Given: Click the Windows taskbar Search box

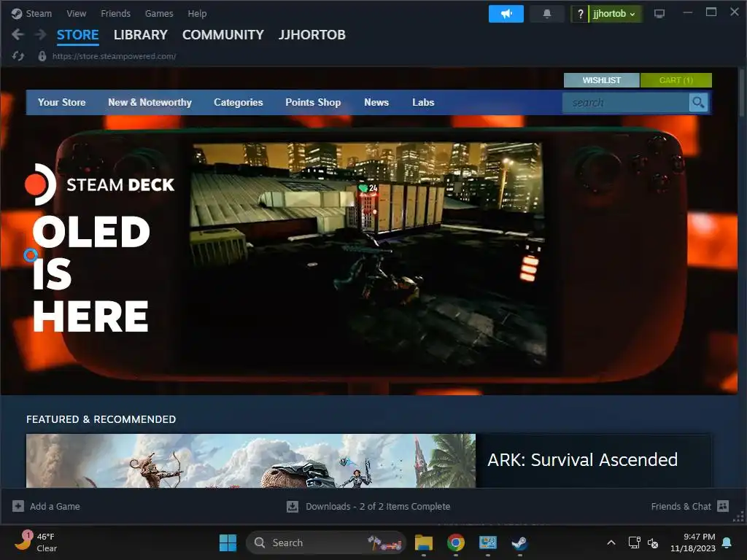Looking at the screenshot, I should click(x=326, y=542).
